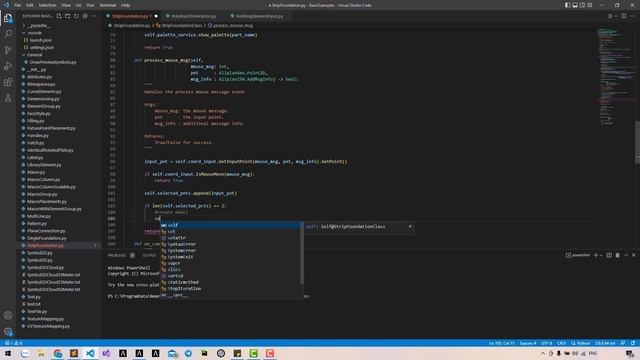Open the Explorer view in activity bar
640x360 pixels.
(8, 18)
